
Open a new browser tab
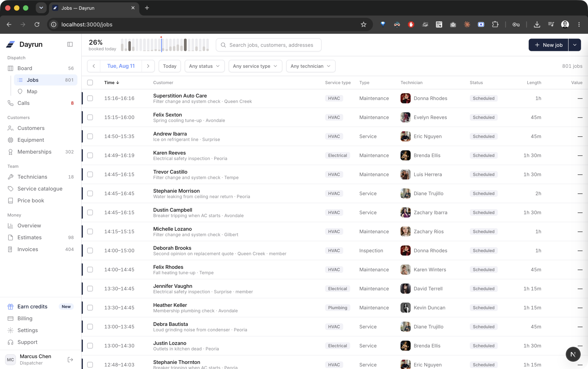pos(147,8)
